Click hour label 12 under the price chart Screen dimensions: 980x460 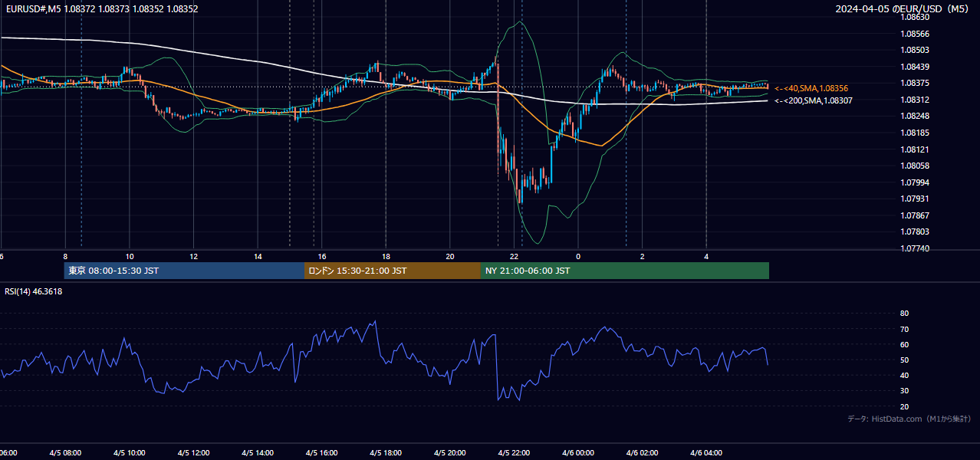click(194, 257)
